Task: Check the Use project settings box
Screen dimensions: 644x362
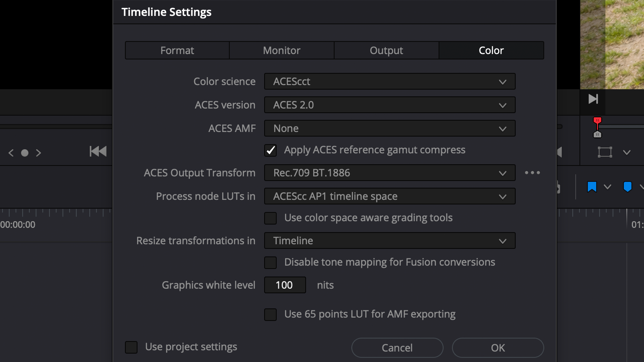Action: click(x=131, y=347)
